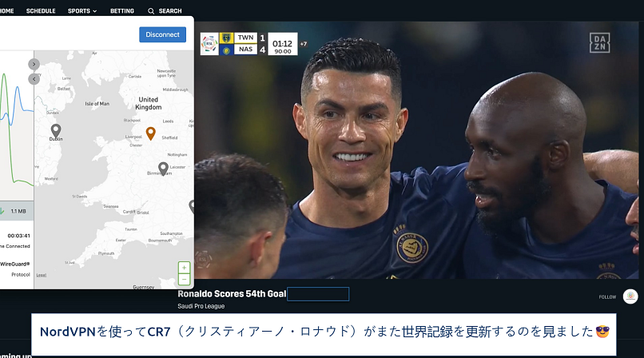Zoom out on the map
Viewport: 644px width, 358px height.
185,280
